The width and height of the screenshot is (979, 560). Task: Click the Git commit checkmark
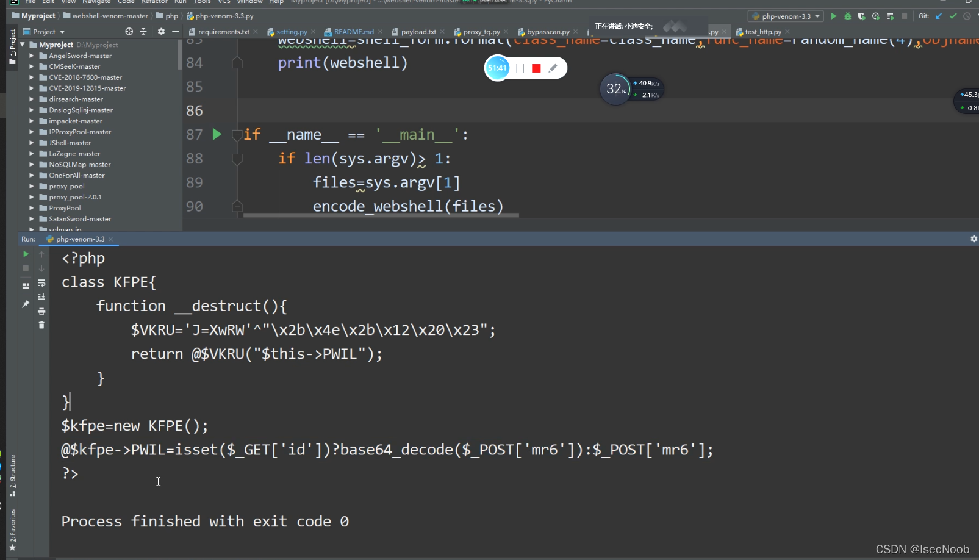953,16
